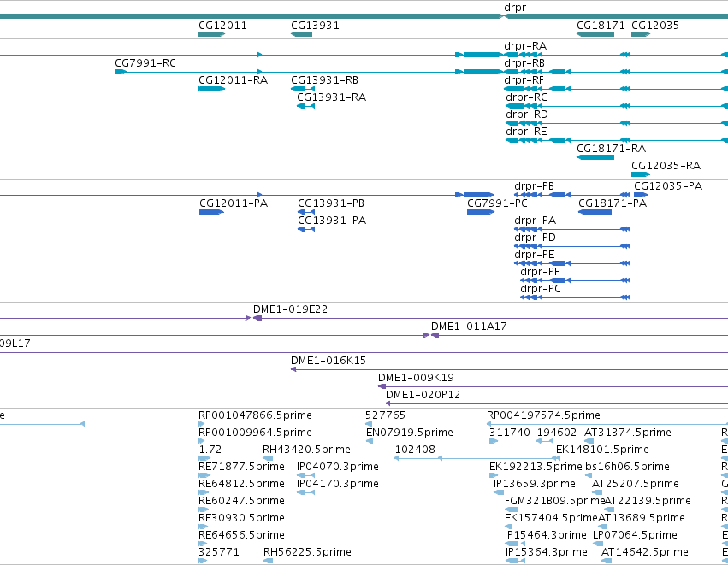Image resolution: width=728 pixels, height=565 pixels.
Task: Click the 325771 feature label
Action: tap(219, 552)
